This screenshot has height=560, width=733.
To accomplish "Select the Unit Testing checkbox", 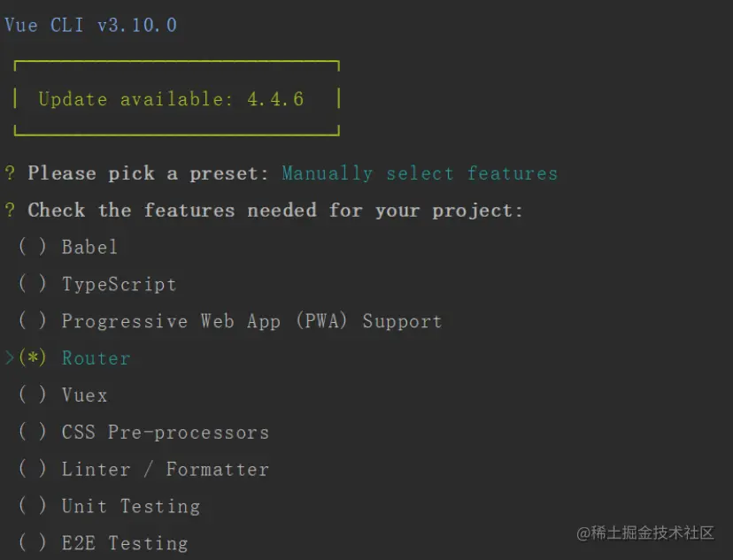I will (x=32, y=506).
